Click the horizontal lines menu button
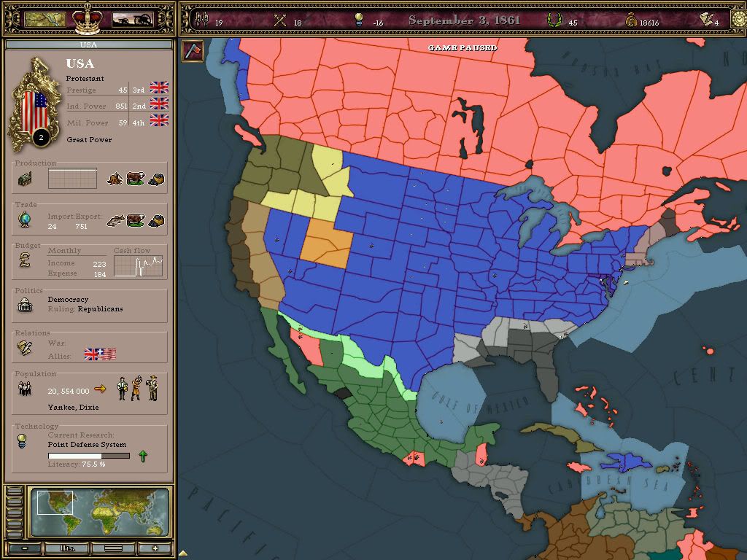747x560 pixels. tap(113, 548)
